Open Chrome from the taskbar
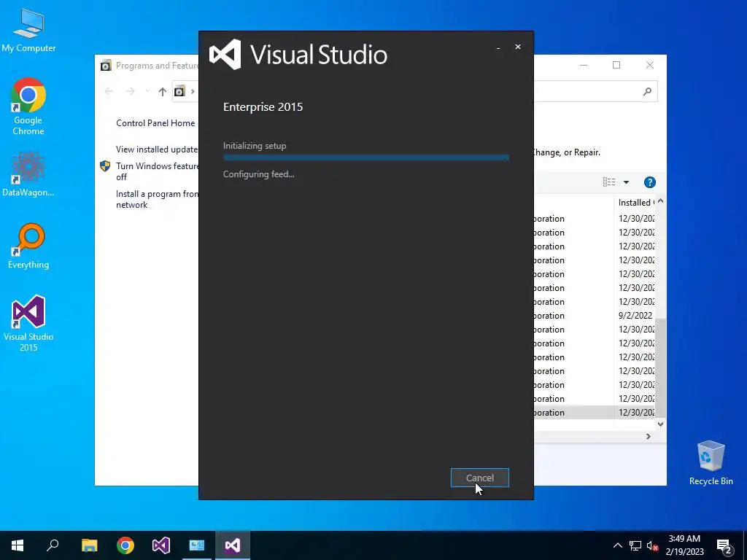Viewport: 747px width, 560px height. point(125,545)
